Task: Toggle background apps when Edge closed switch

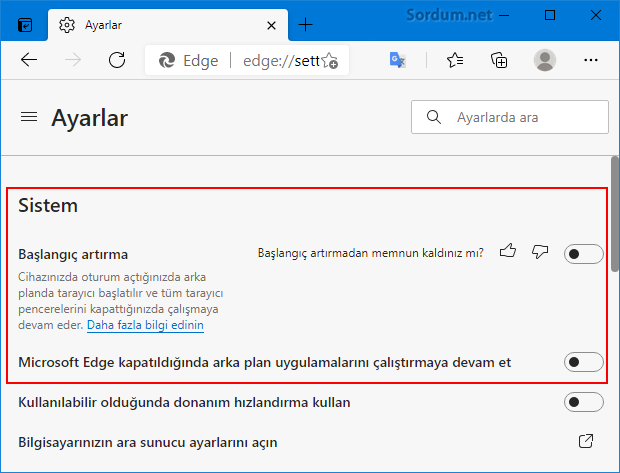Action: pos(584,362)
